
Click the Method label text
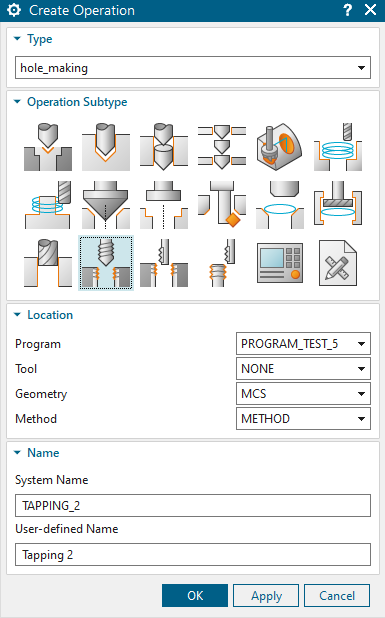(x=36, y=419)
